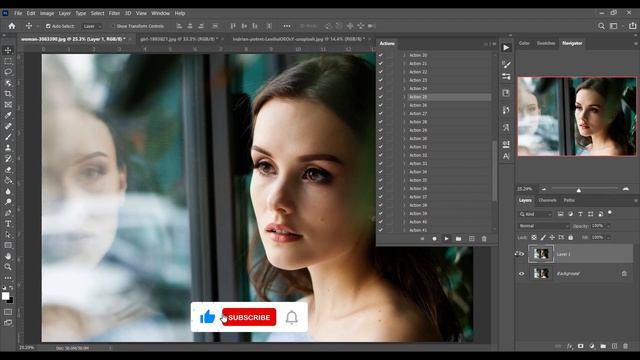Click the thumbs-up like button overlay

coord(207,316)
